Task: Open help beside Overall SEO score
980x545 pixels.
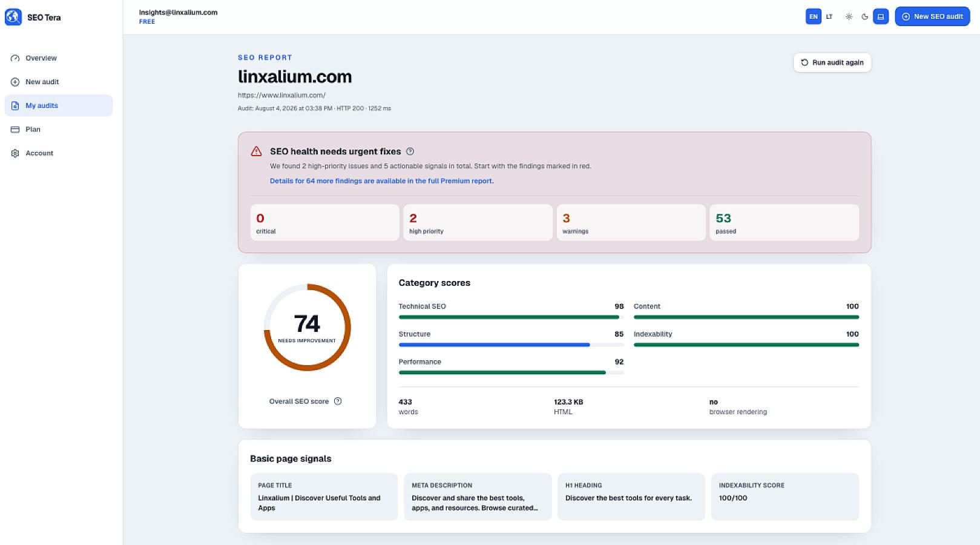Action: pos(338,401)
